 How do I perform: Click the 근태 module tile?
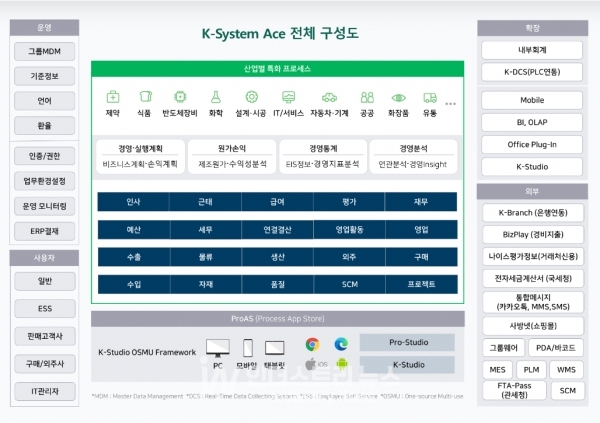point(205,202)
